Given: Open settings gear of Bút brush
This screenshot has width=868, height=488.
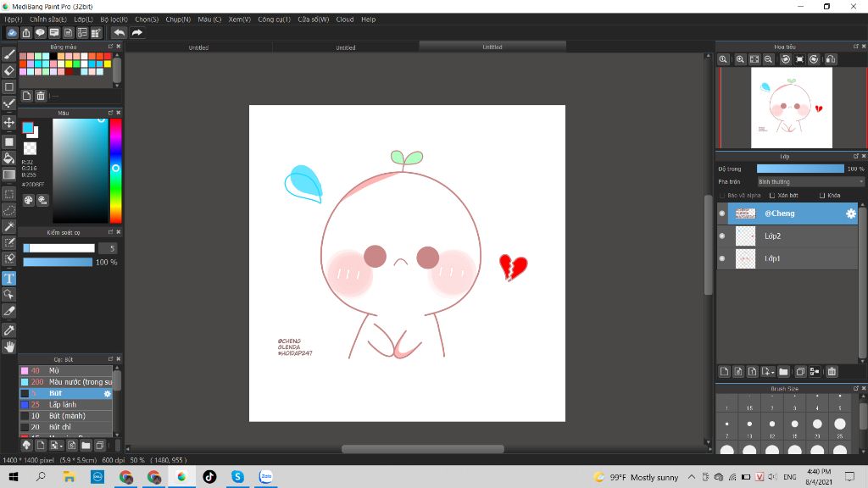Looking at the screenshot, I should (x=108, y=393).
